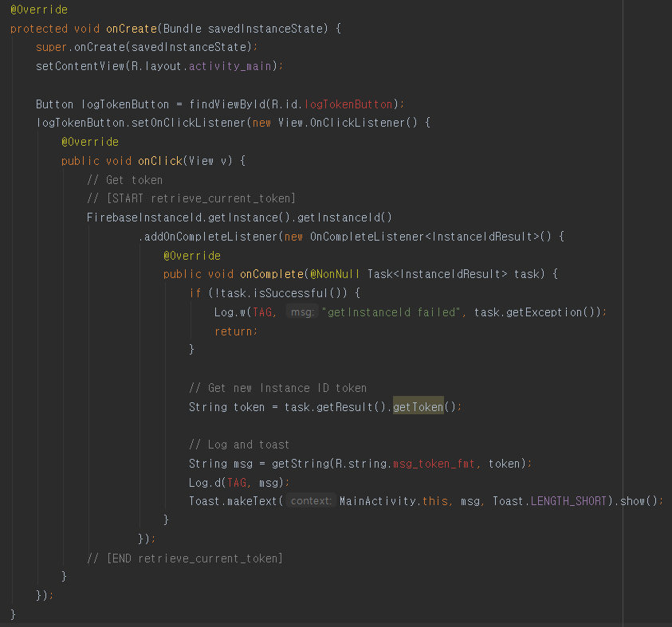Click the InstanceIdResult generic in OnCompleteListener

[x=481, y=237]
